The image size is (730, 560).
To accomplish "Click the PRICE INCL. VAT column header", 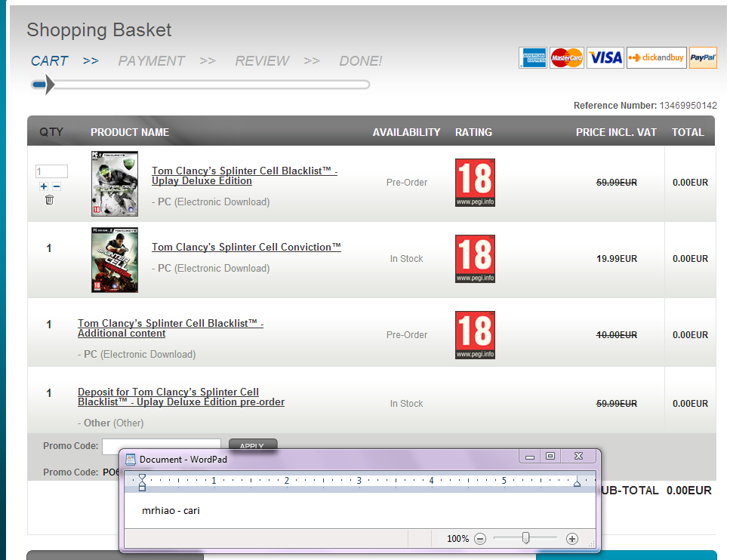I will (617, 132).
